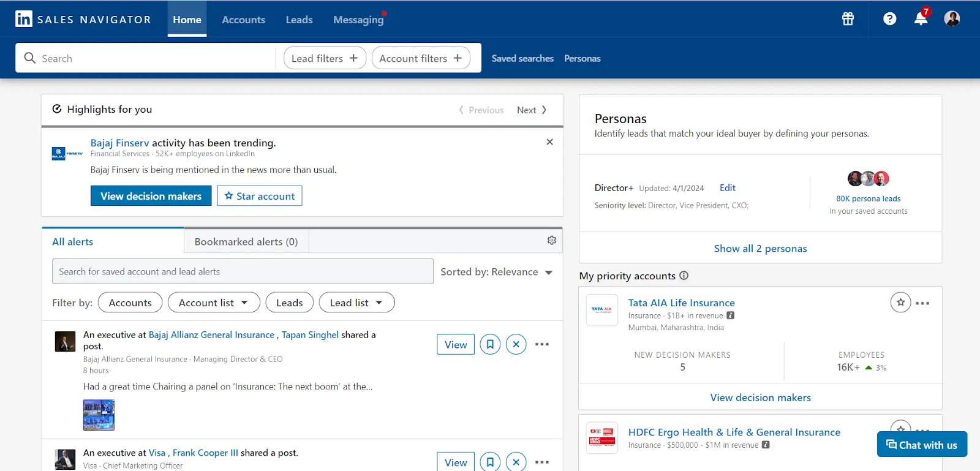
Task: Switch to Bookmarked alerts tab
Action: coord(246,241)
